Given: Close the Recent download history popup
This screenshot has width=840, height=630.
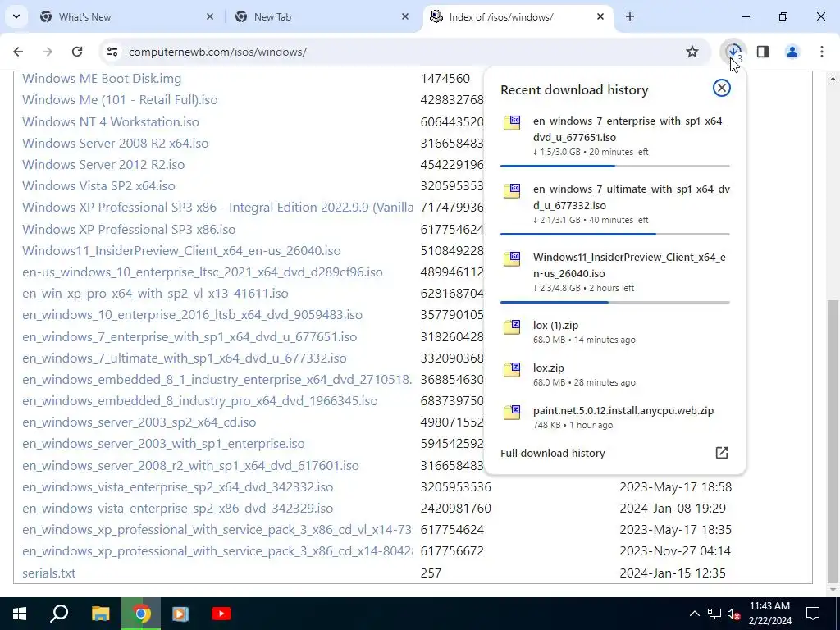Looking at the screenshot, I should (x=722, y=88).
